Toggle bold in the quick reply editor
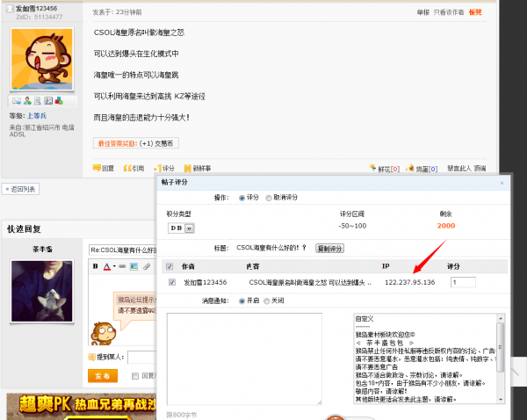The height and width of the screenshot is (420, 527). pyautogui.click(x=96, y=266)
